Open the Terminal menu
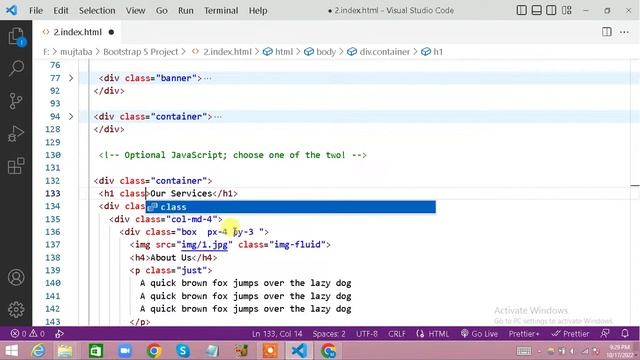640x360 pixels. coord(221,11)
